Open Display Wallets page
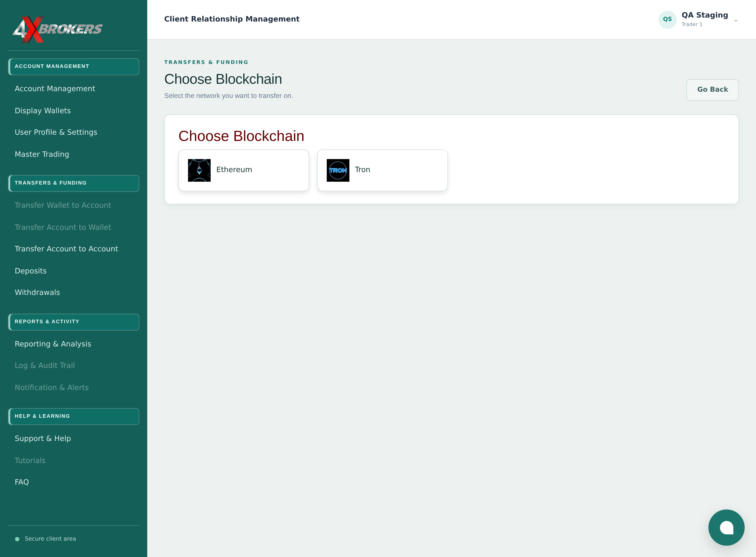Viewport: 756px width, 557px height. [43, 111]
